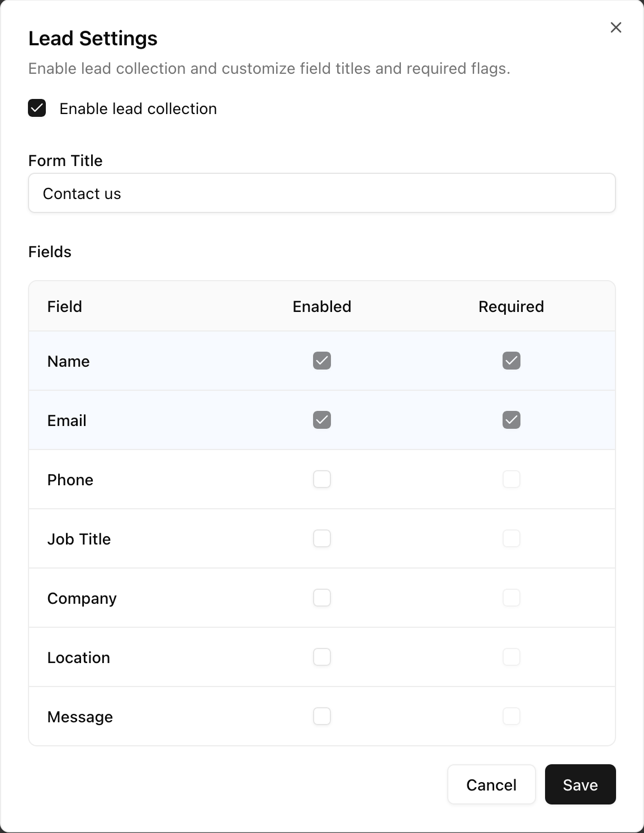Mark the Phone field as Required

click(511, 479)
